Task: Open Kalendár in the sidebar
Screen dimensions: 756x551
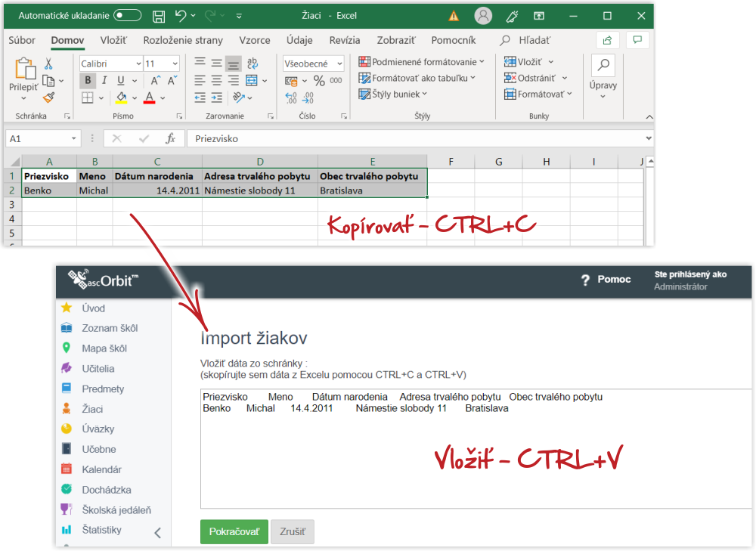Action: coord(101,469)
